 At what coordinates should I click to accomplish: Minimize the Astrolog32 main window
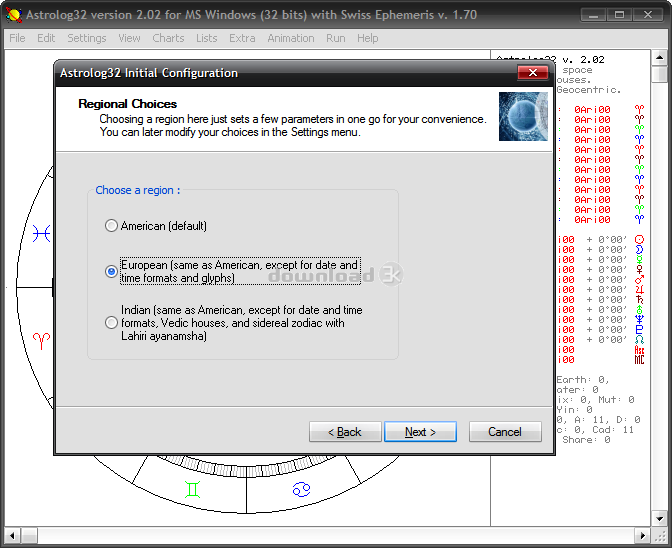click(594, 15)
